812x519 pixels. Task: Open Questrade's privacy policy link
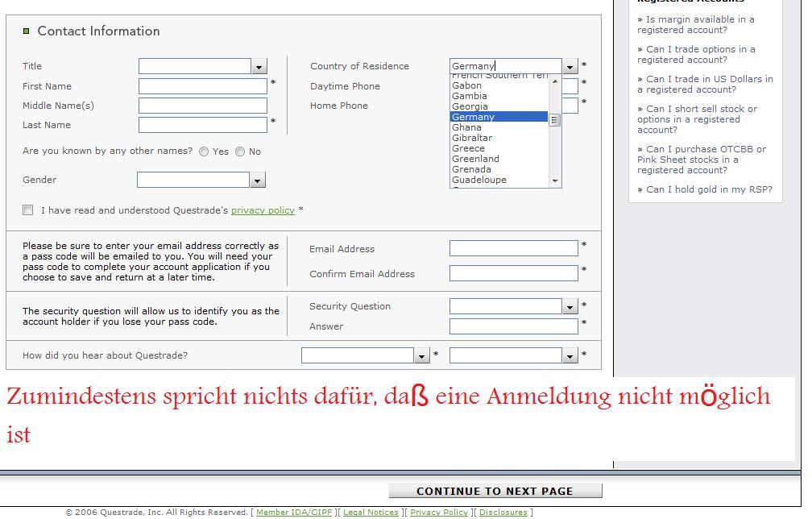click(x=263, y=210)
